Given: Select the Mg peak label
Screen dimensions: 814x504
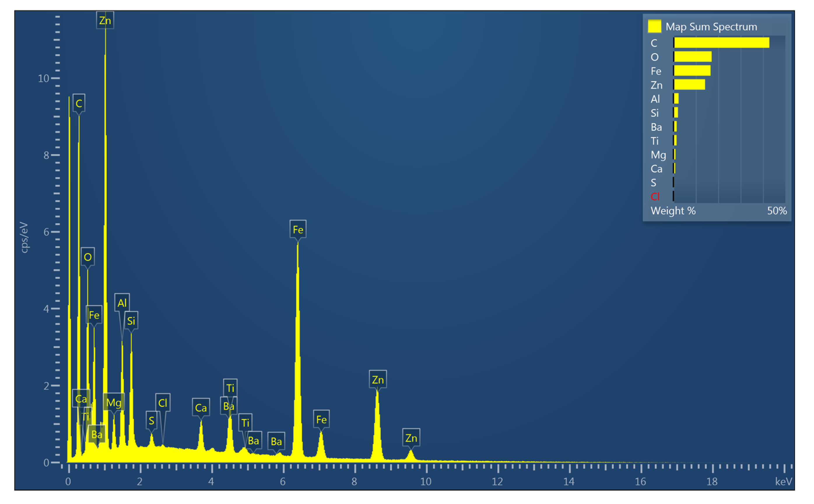Looking at the screenshot, I should (x=114, y=403).
